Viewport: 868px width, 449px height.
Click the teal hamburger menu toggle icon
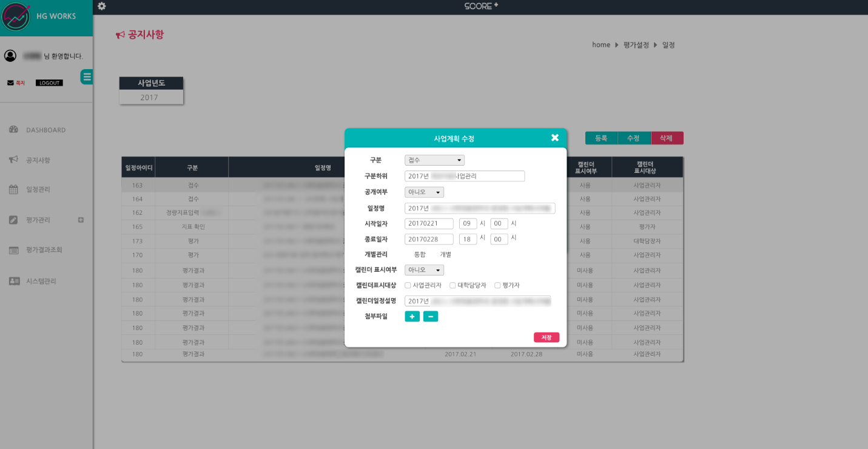point(87,76)
